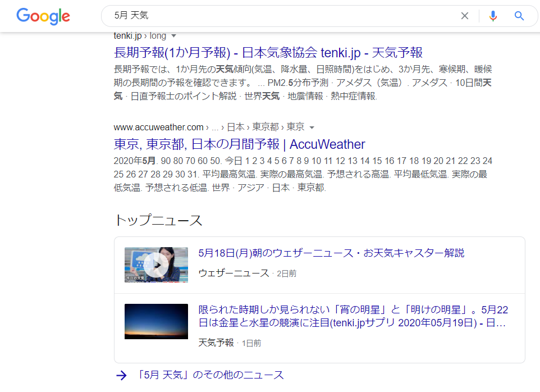The height and width of the screenshot is (392, 540).
Task: Open the 限られた時期しか見られない「宵の明星」 headline
Action: tap(353, 316)
